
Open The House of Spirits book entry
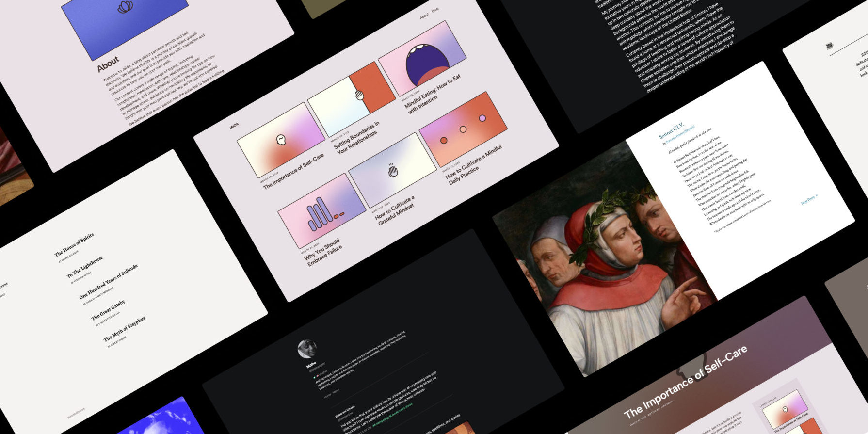[x=74, y=245]
